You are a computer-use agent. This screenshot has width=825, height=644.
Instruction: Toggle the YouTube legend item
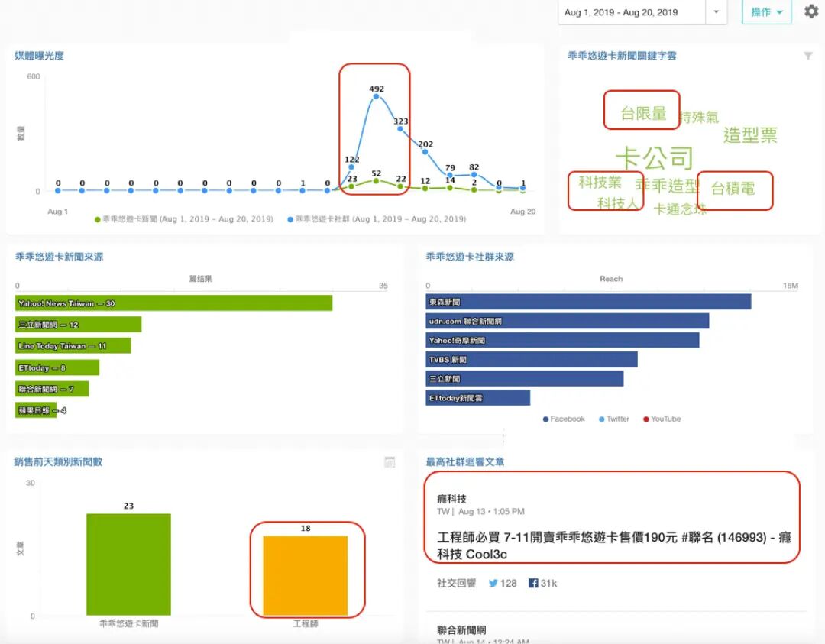tap(662, 419)
